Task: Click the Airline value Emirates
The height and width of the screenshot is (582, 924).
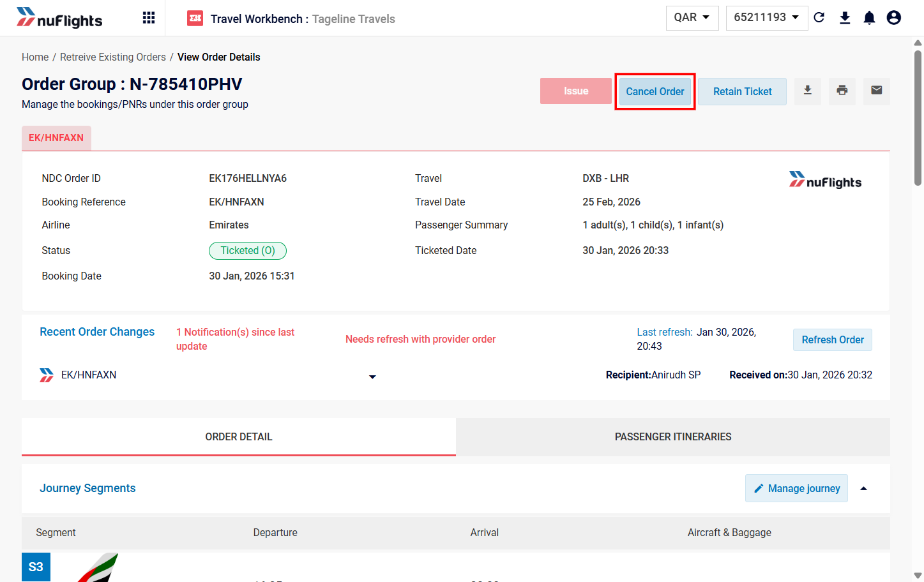Action: click(x=229, y=225)
